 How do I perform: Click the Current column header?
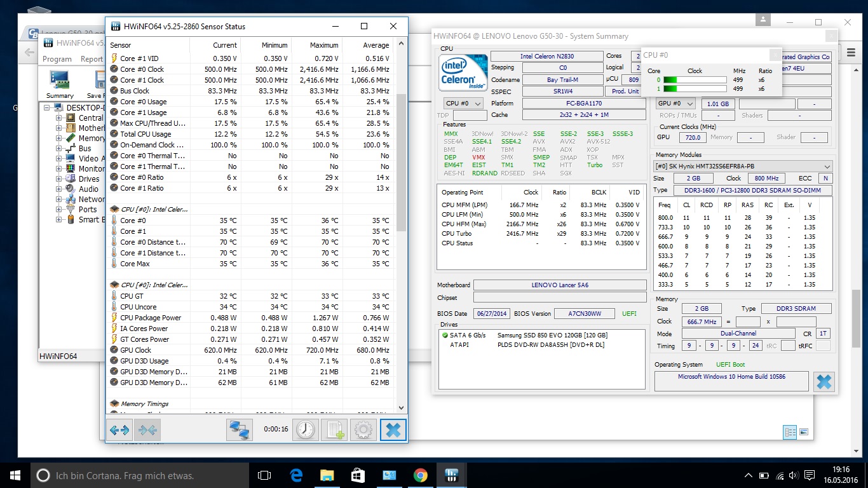[x=215, y=45]
